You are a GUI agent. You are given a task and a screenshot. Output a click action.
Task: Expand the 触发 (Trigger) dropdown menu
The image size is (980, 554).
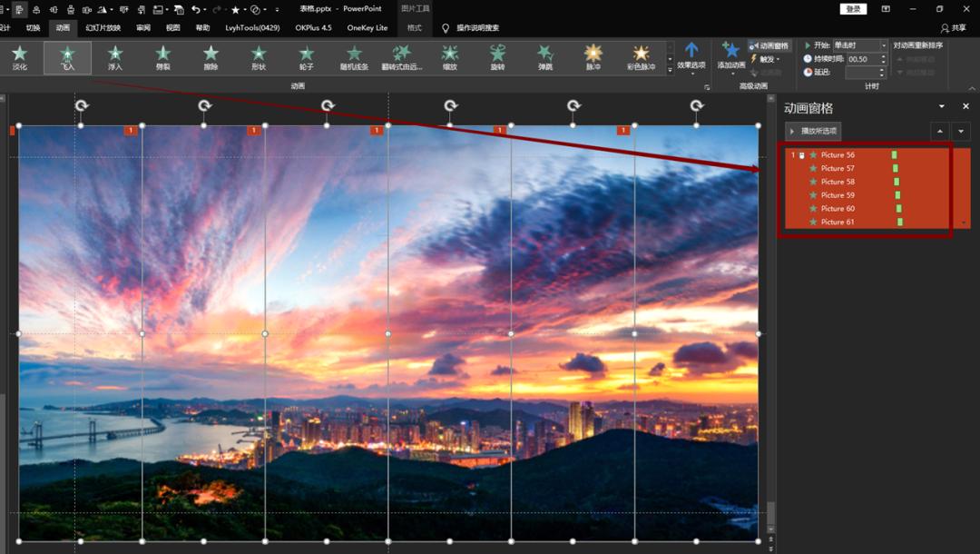coord(768,59)
